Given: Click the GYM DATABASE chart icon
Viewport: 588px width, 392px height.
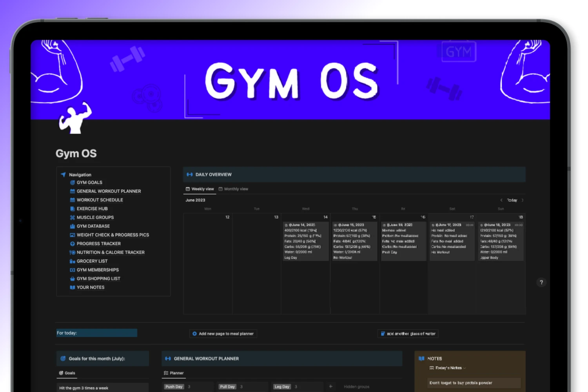Looking at the screenshot, I should pos(73,226).
